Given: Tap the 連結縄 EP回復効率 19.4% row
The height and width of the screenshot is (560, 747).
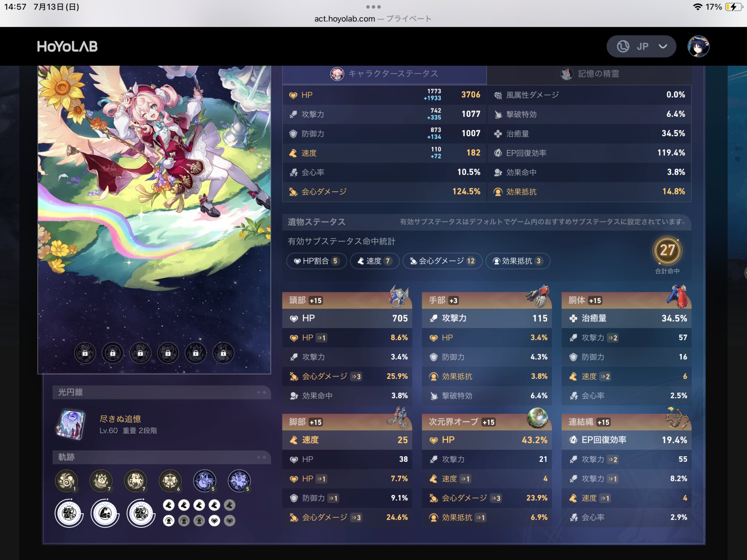Looking at the screenshot, I should [x=627, y=440].
